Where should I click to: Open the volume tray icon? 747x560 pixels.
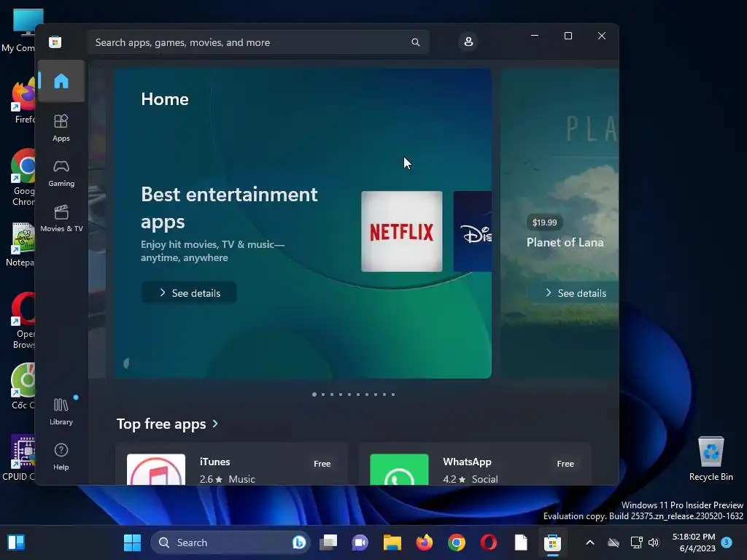[654, 542]
